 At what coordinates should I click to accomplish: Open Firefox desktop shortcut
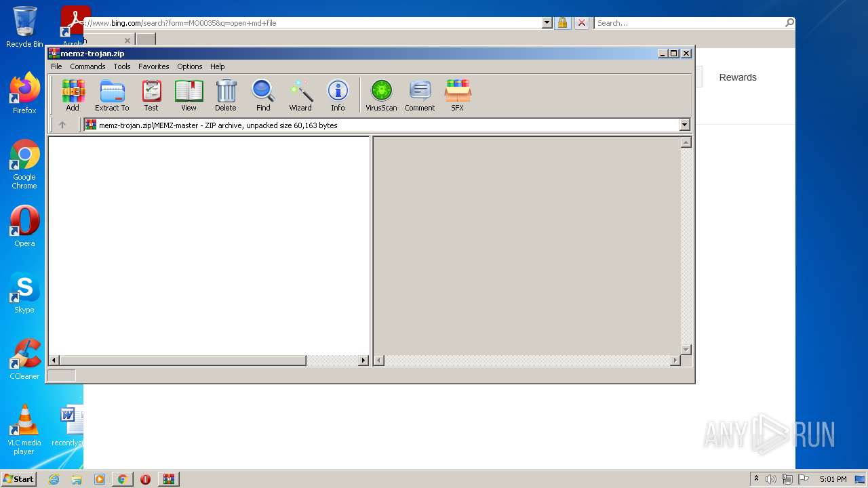pyautogui.click(x=24, y=94)
